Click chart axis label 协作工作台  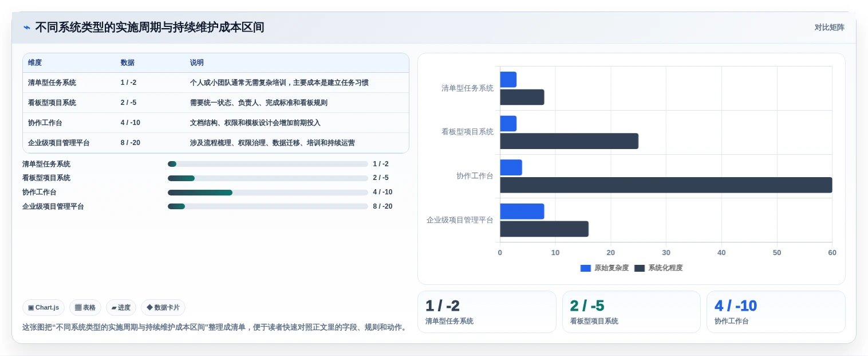[475, 176]
